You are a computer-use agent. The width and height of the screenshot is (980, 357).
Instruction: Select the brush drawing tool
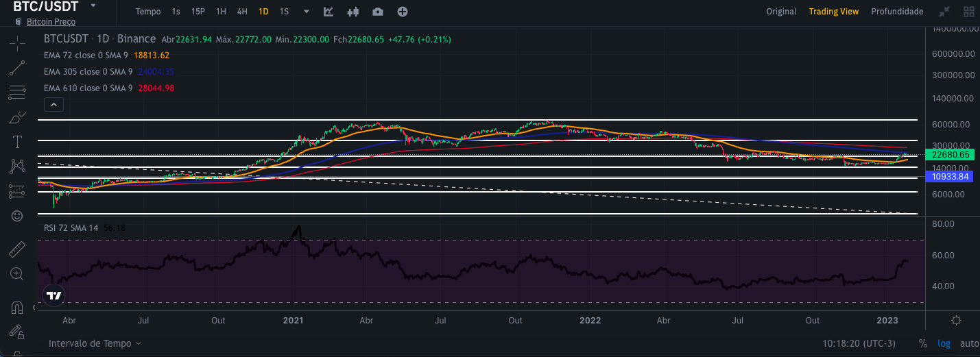click(17, 118)
